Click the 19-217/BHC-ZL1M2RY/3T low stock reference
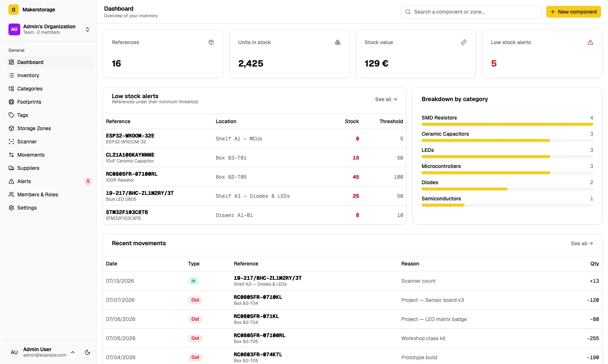608x364 pixels. (x=140, y=193)
